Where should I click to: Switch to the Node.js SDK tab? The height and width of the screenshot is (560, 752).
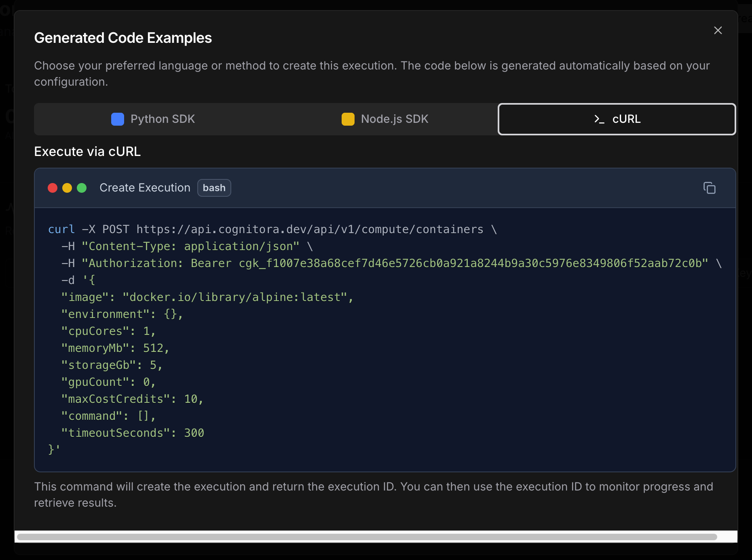click(x=394, y=119)
